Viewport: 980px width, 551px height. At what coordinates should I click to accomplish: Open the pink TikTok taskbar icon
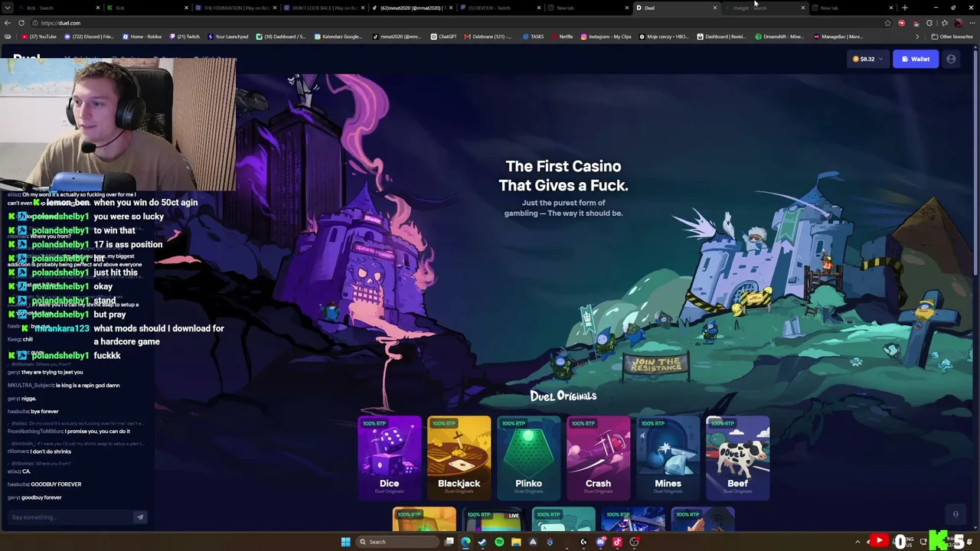point(617,542)
